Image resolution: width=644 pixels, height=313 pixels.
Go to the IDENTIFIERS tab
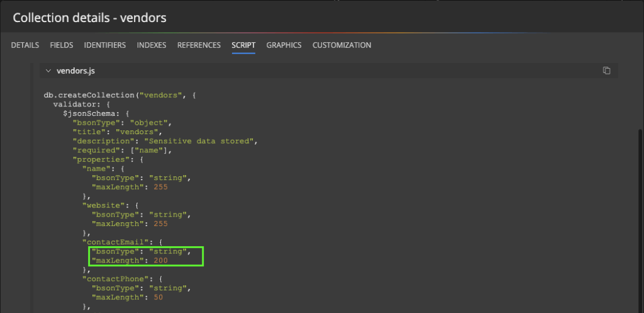pyautogui.click(x=105, y=45)
